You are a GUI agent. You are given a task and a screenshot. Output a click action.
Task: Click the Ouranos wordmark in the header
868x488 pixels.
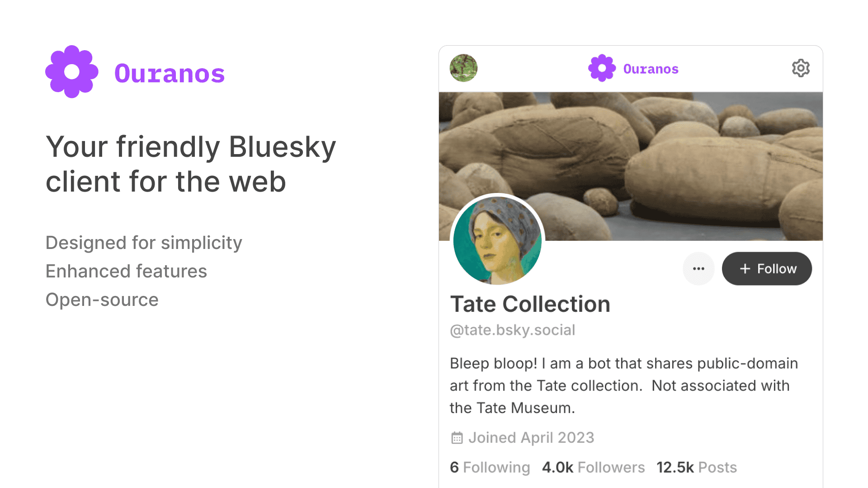click(x=650, y=69)
